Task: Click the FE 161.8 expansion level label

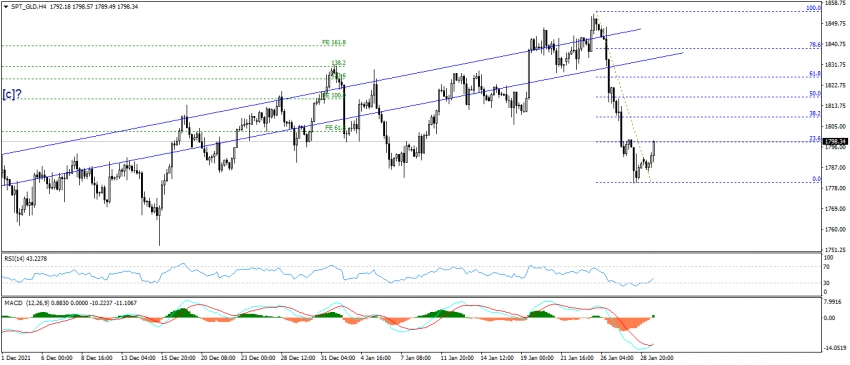Action: 333,42
